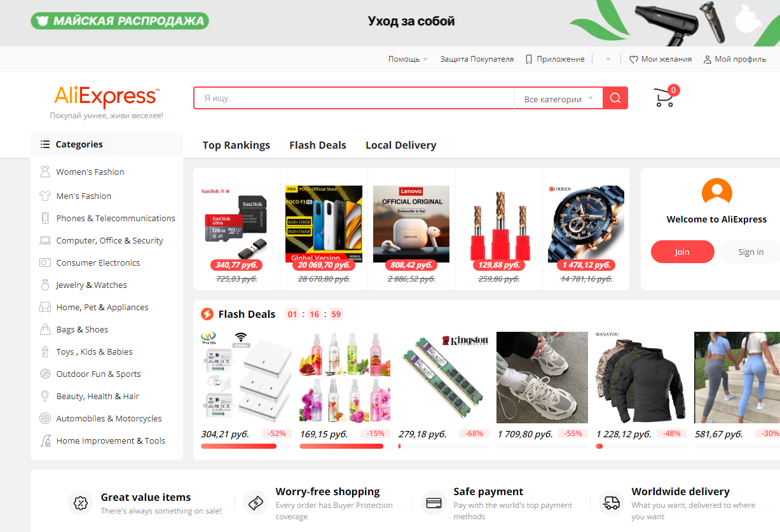Image resolution: width=780 pixels, height=532 pixels.
Task: Click the phone icon beside Приложение
Action: (529, 59)
